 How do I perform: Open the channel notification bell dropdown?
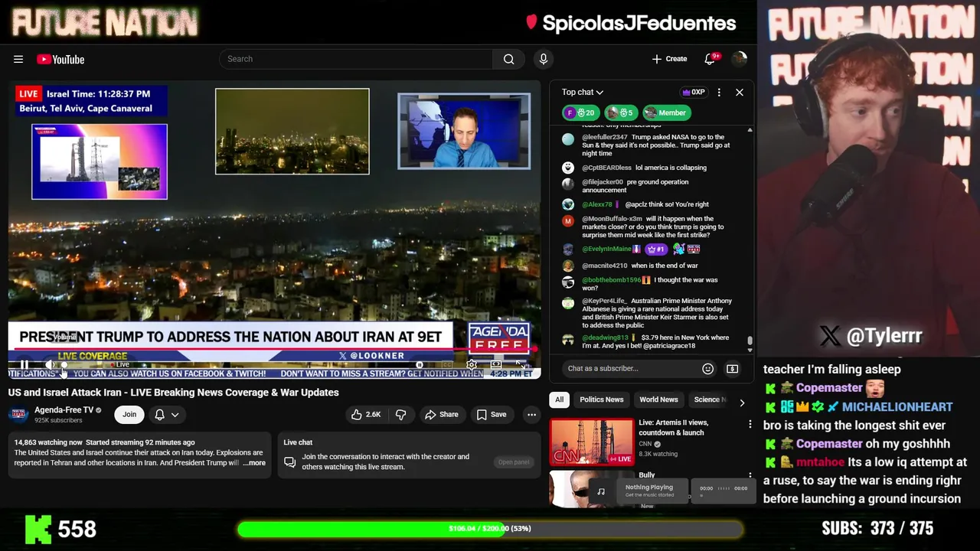coord(167,415)
